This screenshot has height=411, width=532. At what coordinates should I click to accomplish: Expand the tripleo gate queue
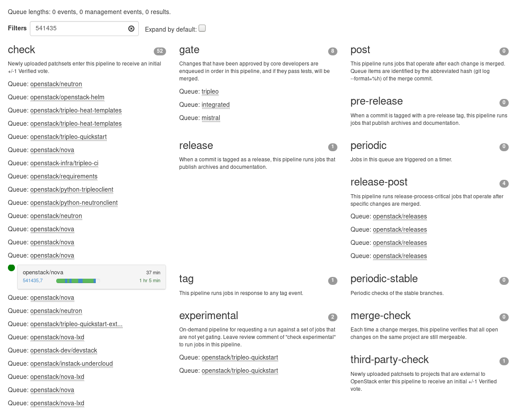point(210,91)
